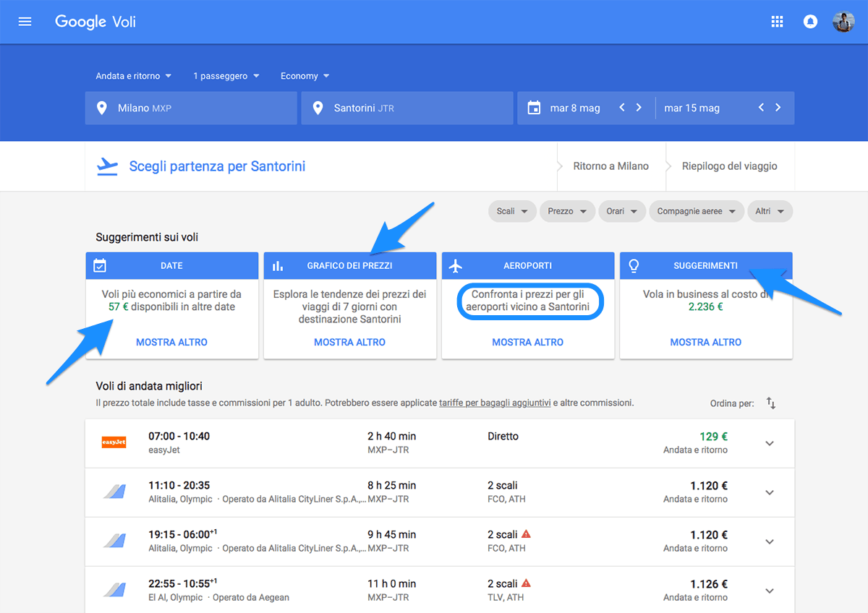Open the hamburger navigation menu

point(25,21)
